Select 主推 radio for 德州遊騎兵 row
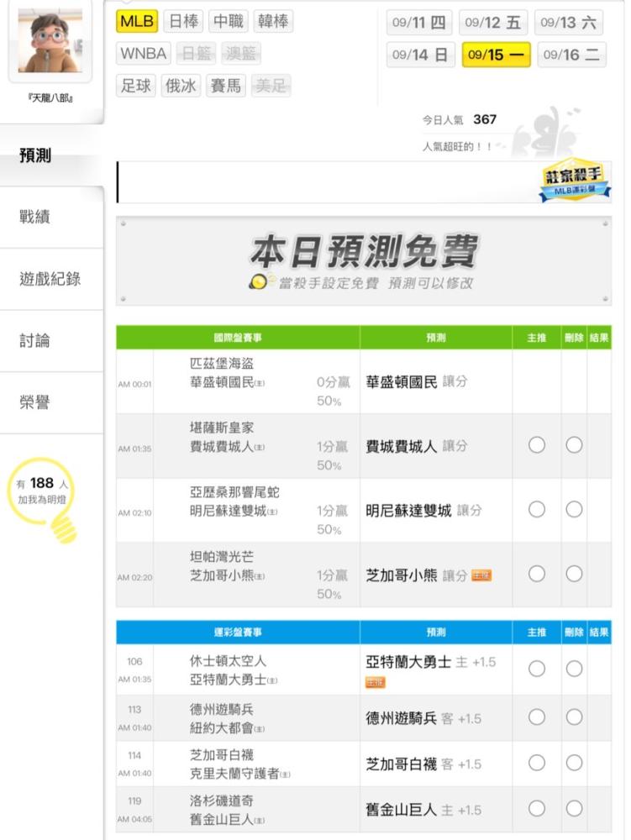Image resolution: width=631 pixels, height=840 pixels. 537,717
